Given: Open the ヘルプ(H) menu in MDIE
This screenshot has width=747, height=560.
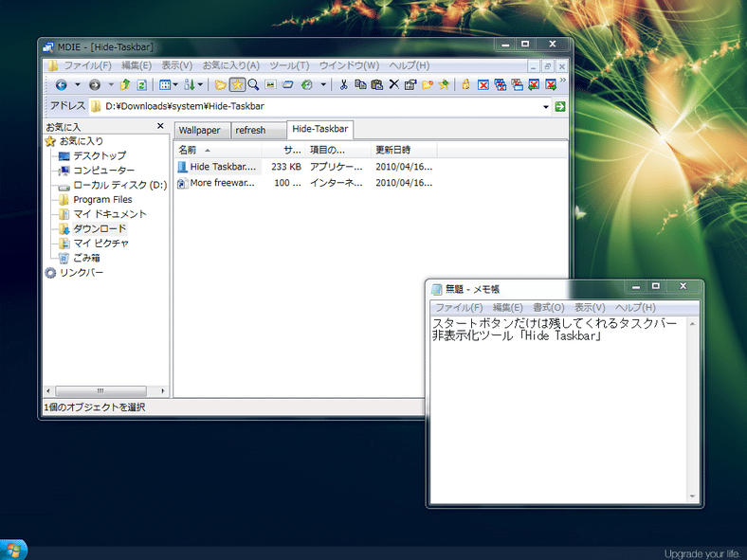Looking at the screenshot, I should coord(410,65).
